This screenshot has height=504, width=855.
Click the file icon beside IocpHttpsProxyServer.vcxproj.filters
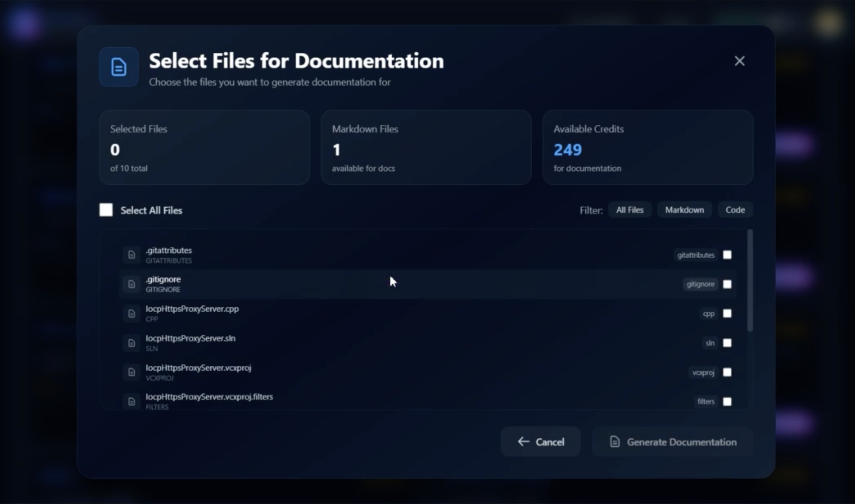pyautogui.click(x=131, y=401)
